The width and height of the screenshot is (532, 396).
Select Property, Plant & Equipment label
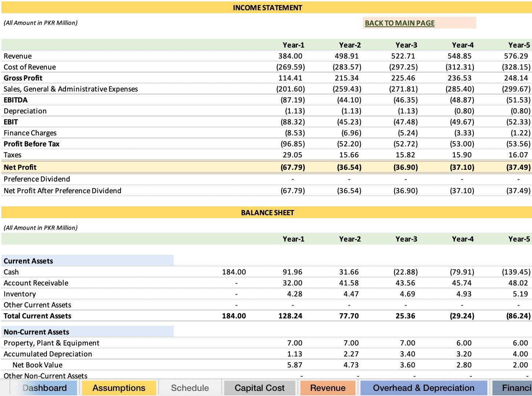[x=51, y=343]
